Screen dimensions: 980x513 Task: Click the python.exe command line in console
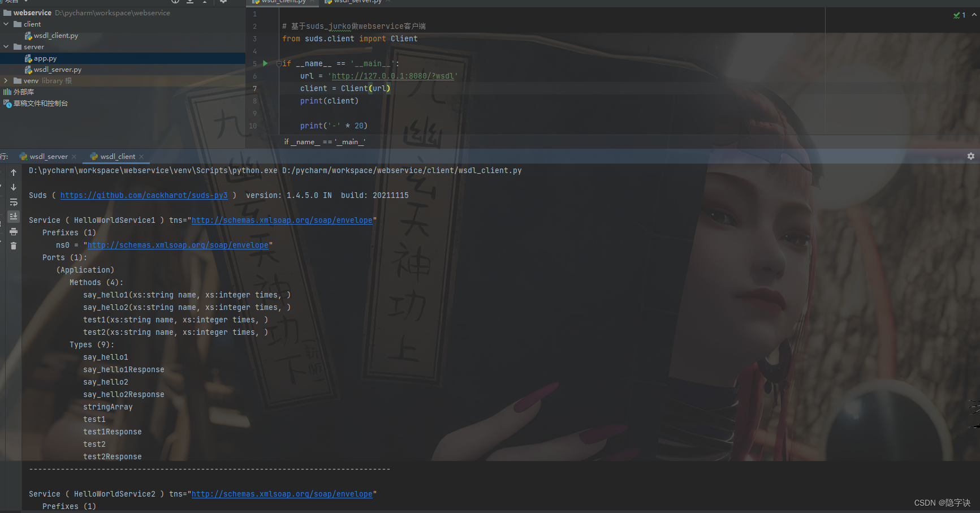pyautogui.click(x=275, y=170)
